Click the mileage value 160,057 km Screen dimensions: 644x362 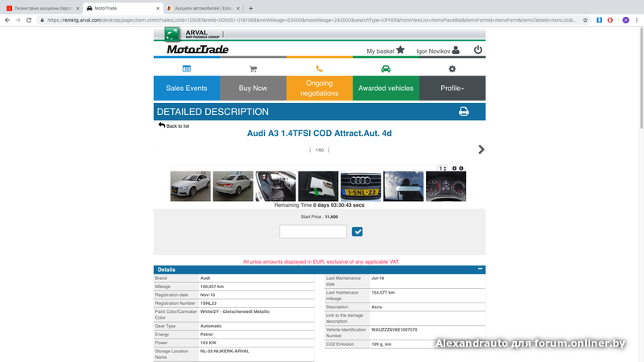[x=212, y=286]
